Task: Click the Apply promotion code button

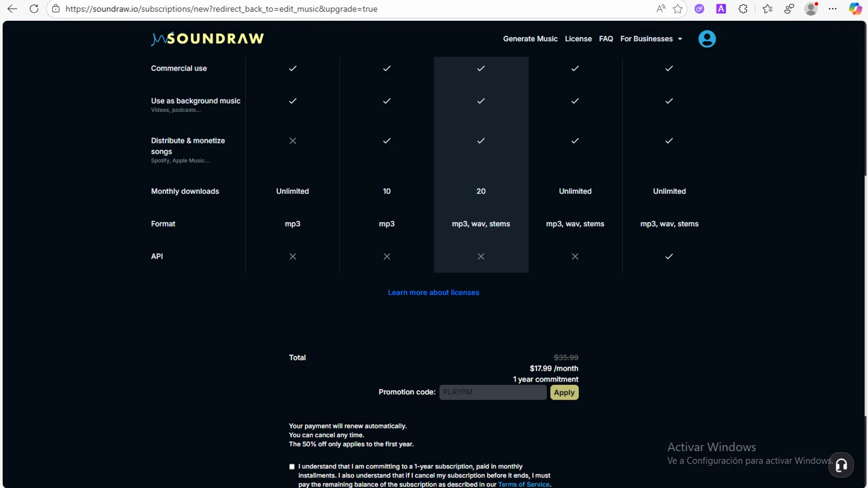Action: tap(564, 393)
